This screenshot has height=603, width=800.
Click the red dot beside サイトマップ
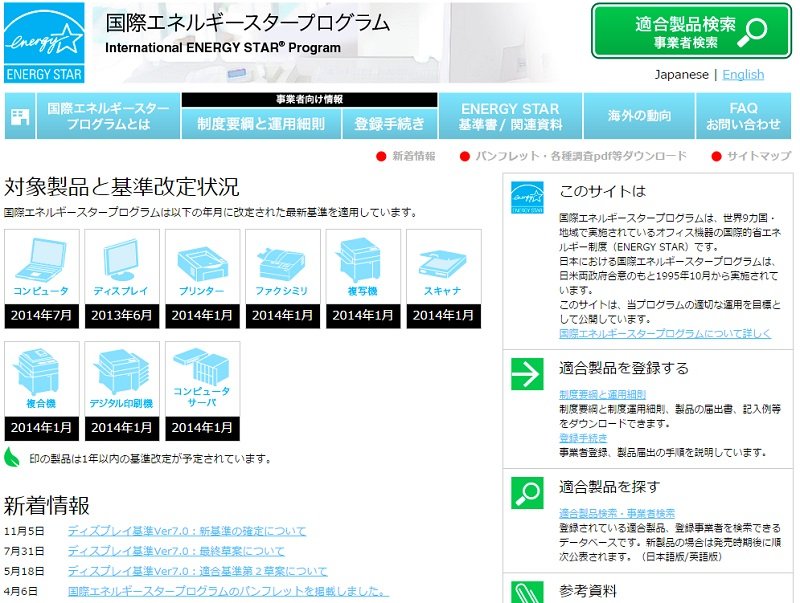716,157
